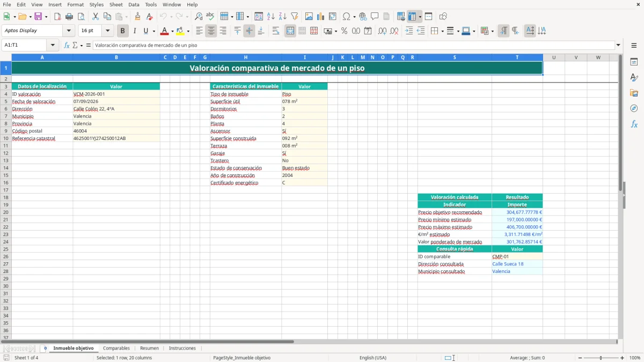
Task: Open Find and Replace
Action: [199, 17]
